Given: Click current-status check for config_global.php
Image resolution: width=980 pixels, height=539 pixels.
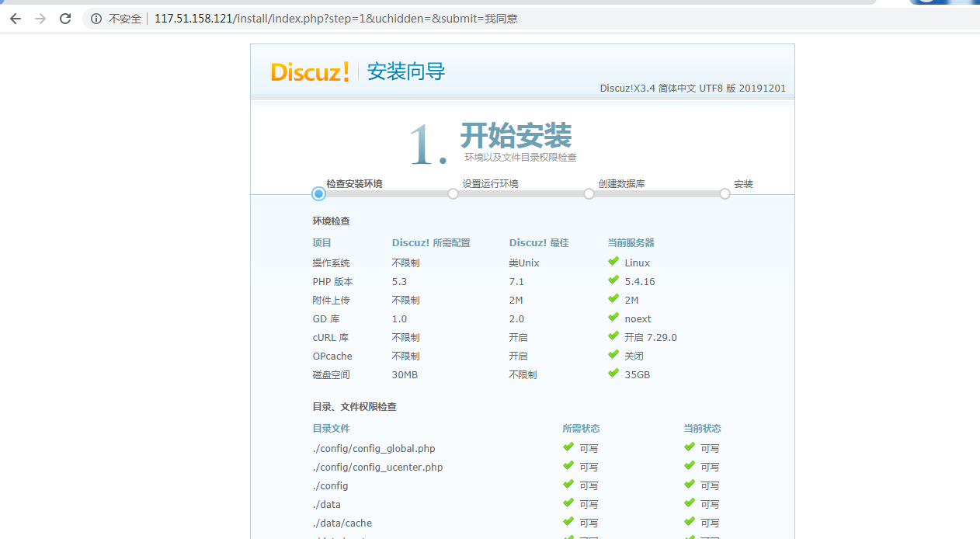Looking at the screenshot, I should tap(690, 447).
